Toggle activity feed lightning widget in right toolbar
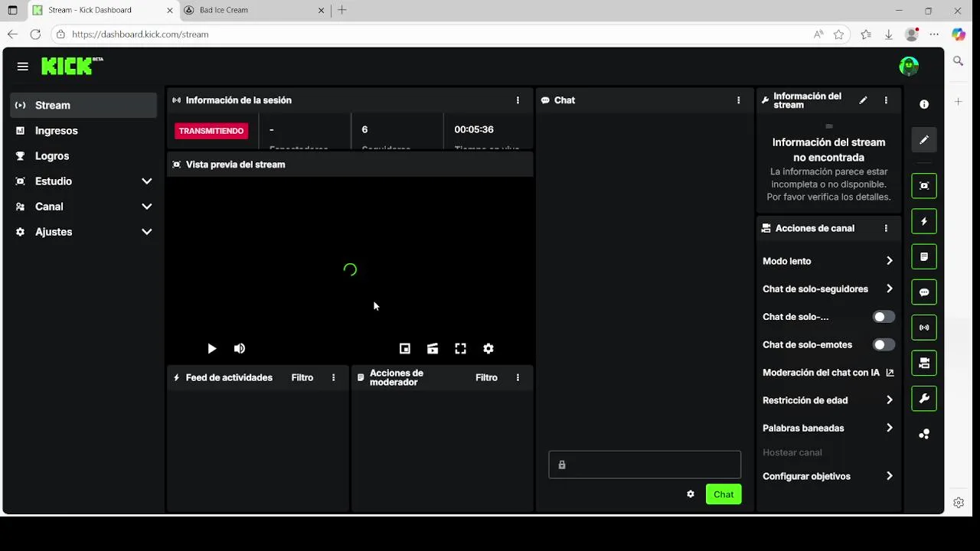The width and height of the screenshot is (980, 551). pos(924,221)
